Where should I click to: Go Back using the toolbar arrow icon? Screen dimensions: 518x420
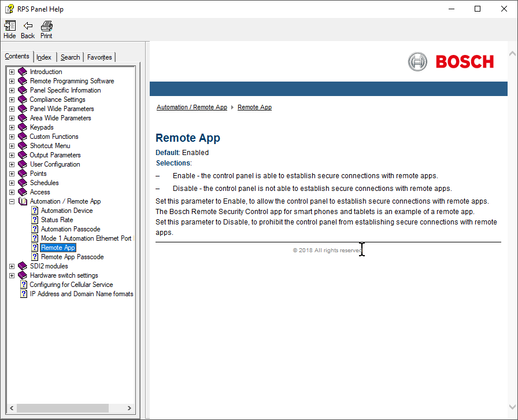[28, 26]
